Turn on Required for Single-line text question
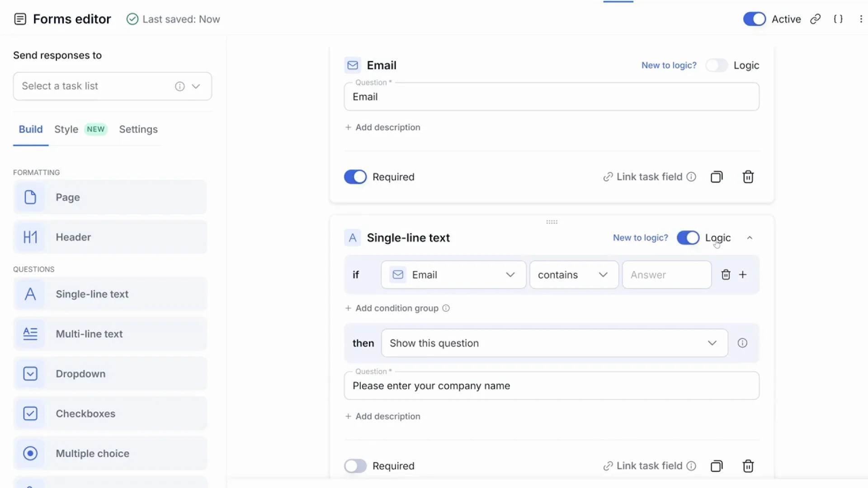868x488 pixels. pyautogui.click(x=355, y=466)
